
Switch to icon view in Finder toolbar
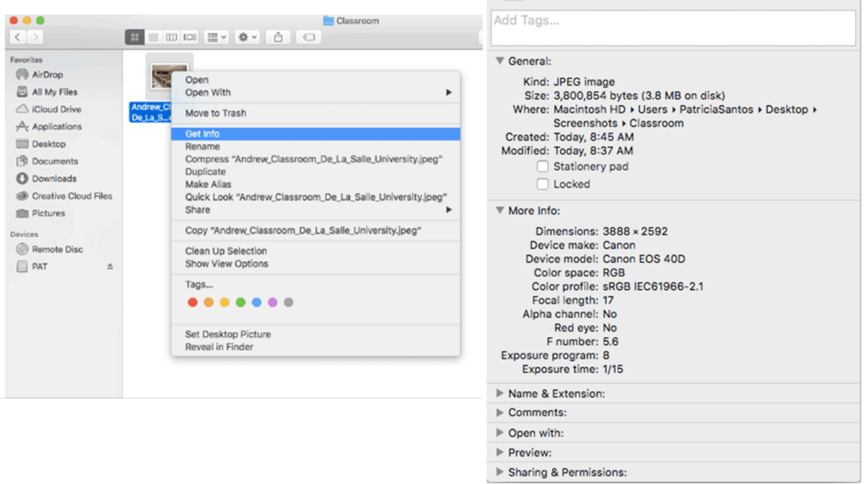135,37
